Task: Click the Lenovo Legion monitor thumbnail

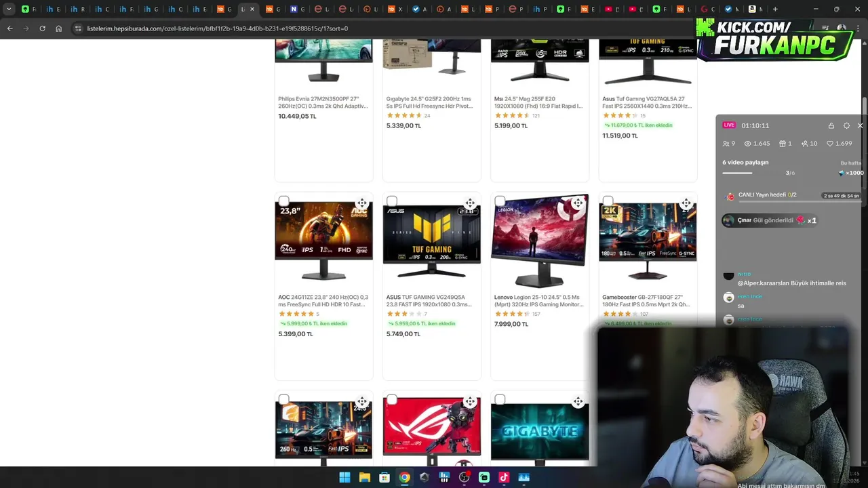Action: [540, 240]
